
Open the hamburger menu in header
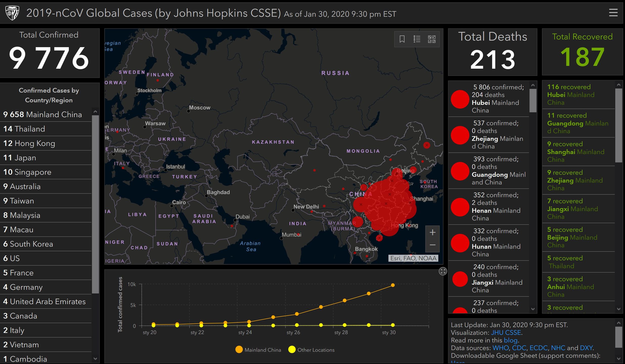pyautogui.click(x=613, y=13)
